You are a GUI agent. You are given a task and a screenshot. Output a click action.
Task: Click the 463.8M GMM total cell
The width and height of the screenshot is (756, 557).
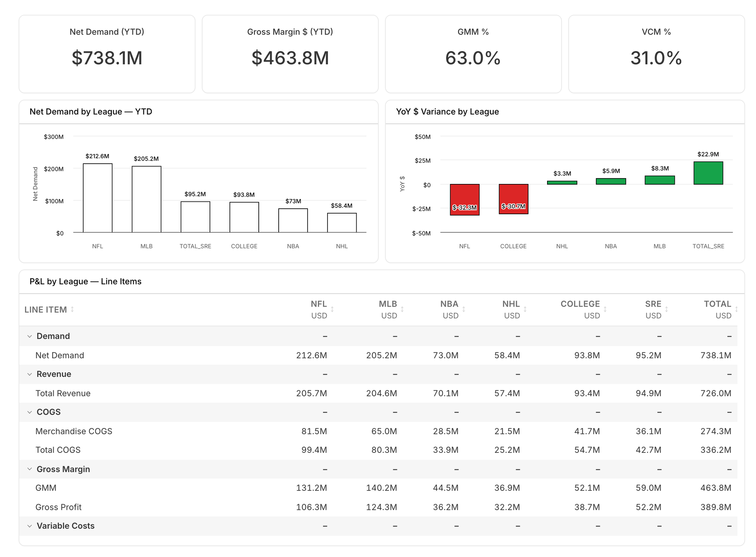pyautogui.click(x=716, y=488)
